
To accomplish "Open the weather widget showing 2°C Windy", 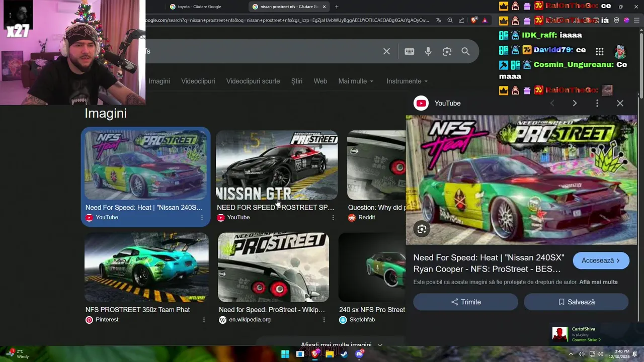I will tap(18, 354).
